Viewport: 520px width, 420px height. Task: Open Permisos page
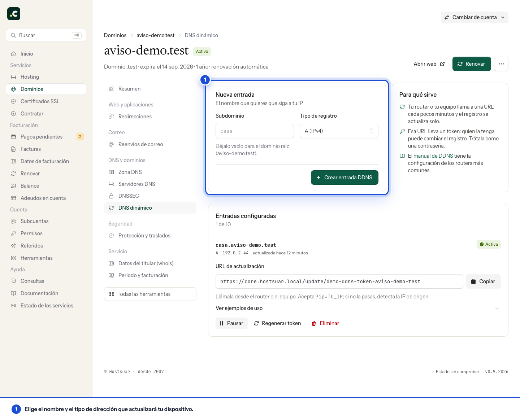point(46,233)
